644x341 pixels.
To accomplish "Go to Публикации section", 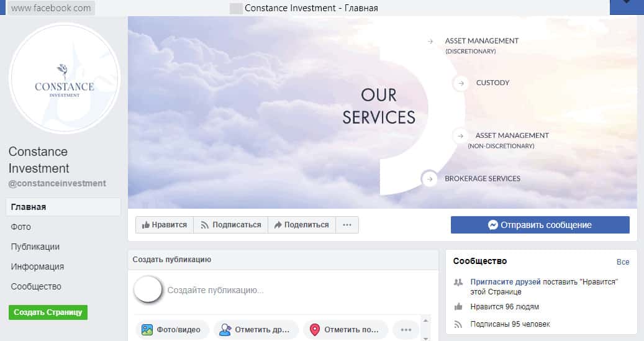I will 35,247.
